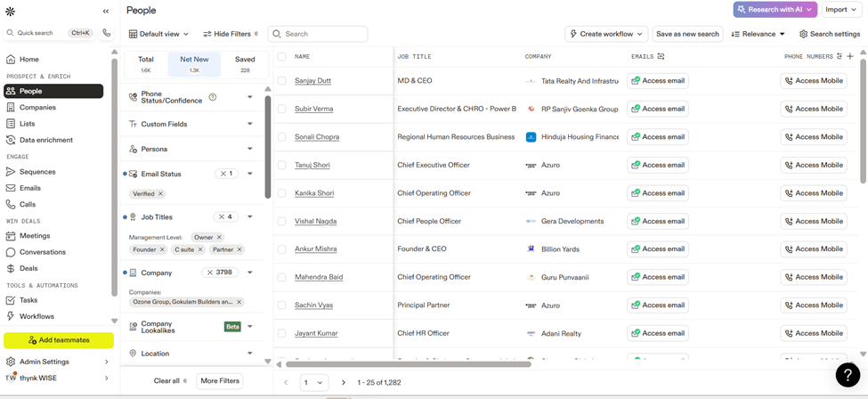Select the checkbox for Tanuj Shori
Image resolution: width=868 pixels, height=399 pixels.
tap(282, 165)
